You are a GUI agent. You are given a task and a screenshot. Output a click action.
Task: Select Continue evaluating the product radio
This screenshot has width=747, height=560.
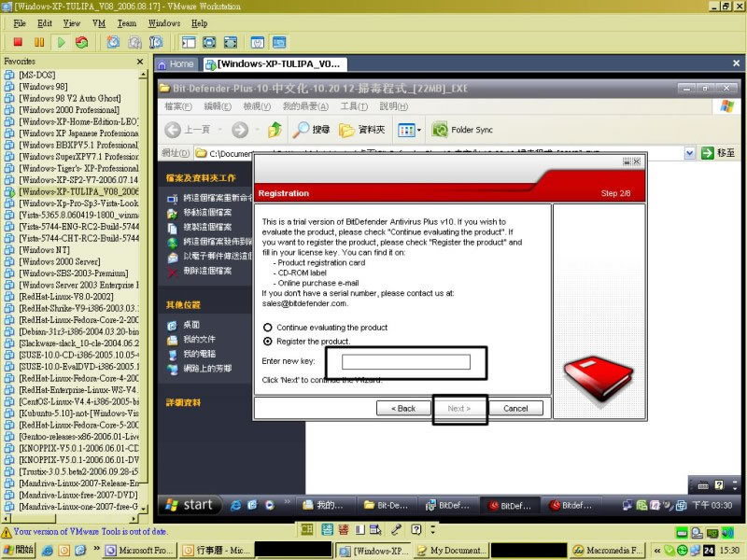point(268,328)
